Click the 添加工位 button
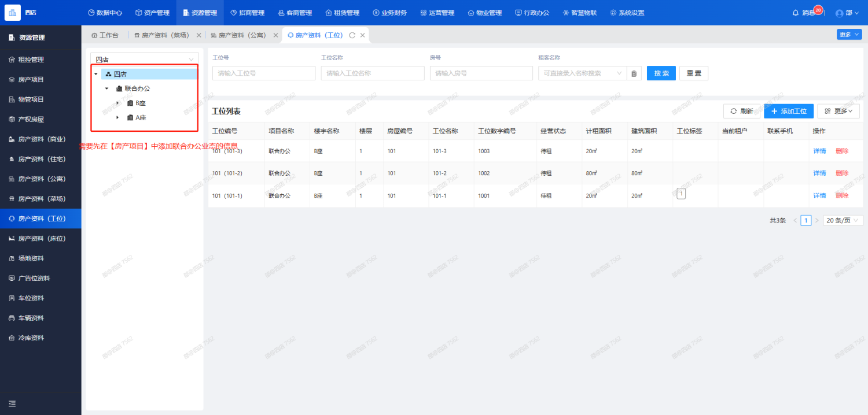The image size is (868, 415). [789, 111]
